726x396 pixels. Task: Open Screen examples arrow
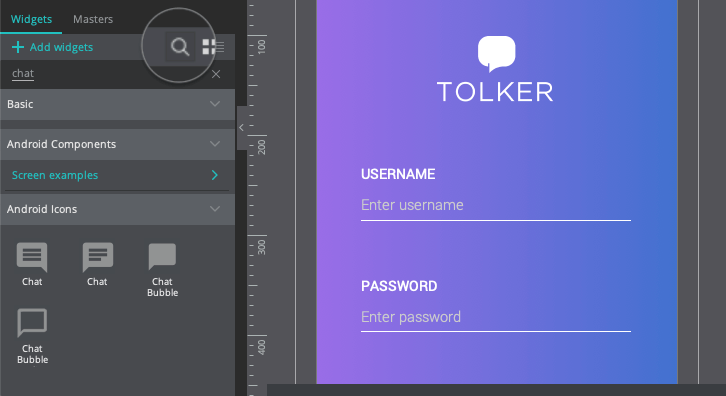214,175
